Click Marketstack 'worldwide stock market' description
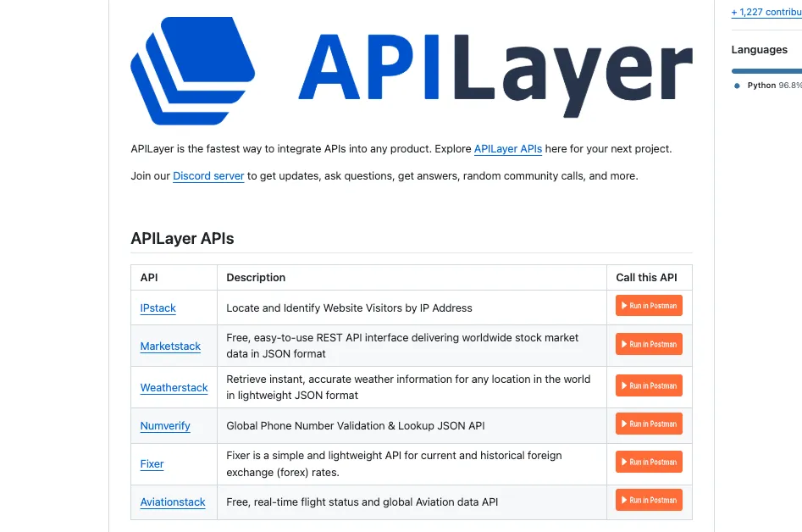 click(402, 346)
